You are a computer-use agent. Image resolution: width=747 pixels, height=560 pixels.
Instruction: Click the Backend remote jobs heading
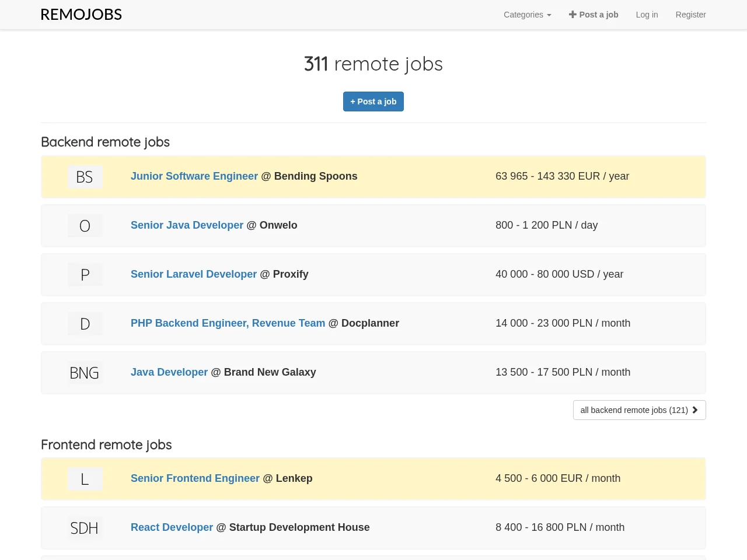pos(105,142)
